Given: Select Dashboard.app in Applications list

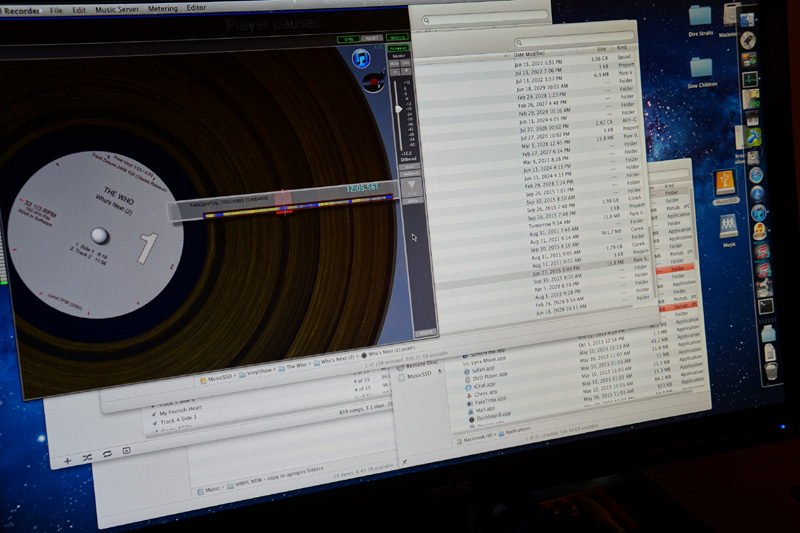Looking at the screenshot, I should pos(489,417).
